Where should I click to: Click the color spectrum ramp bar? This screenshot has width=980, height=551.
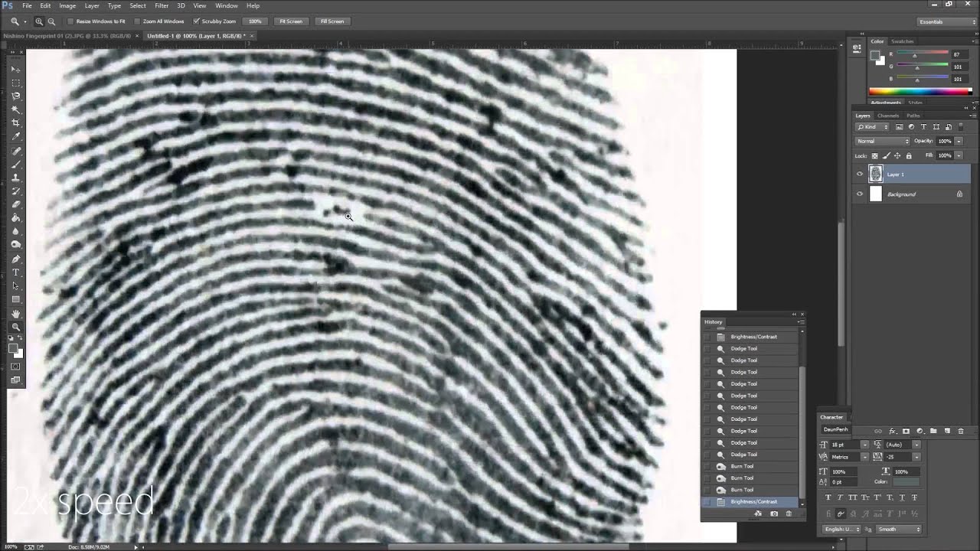click(920, 92)
